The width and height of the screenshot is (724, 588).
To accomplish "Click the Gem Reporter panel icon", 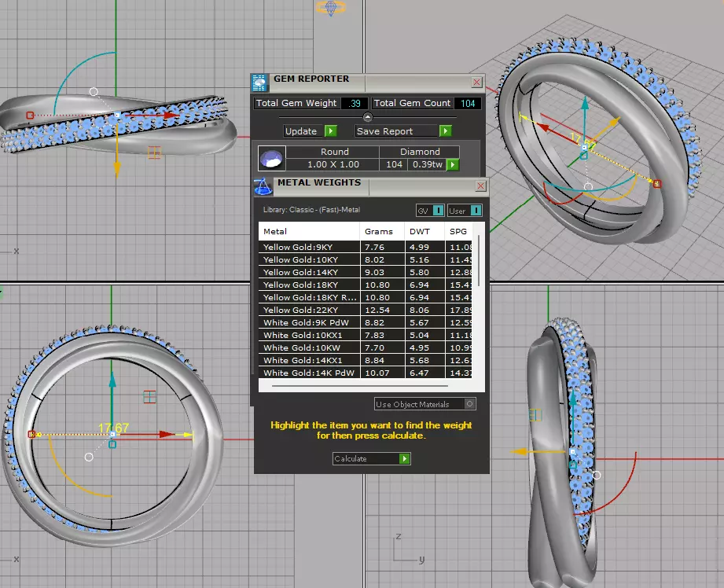I will tap(259, 83).
